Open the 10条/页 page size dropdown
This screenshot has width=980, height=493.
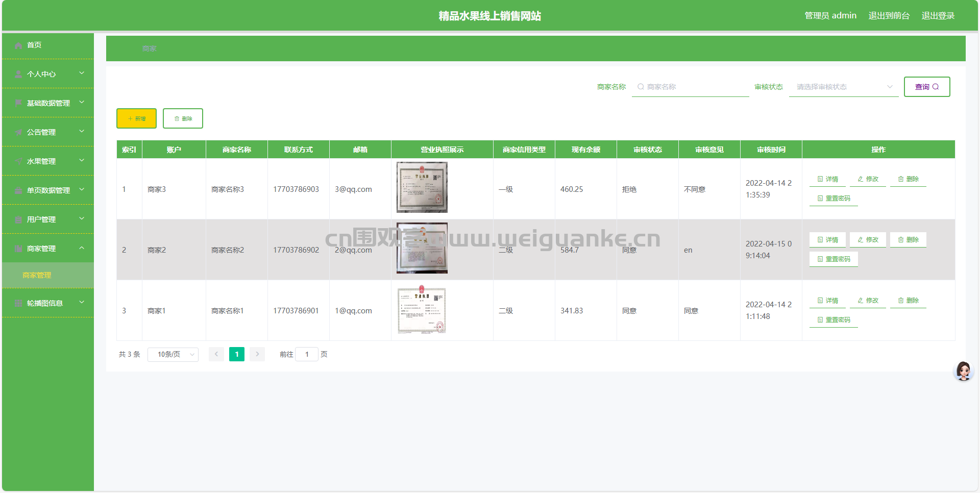coord(173,354)
